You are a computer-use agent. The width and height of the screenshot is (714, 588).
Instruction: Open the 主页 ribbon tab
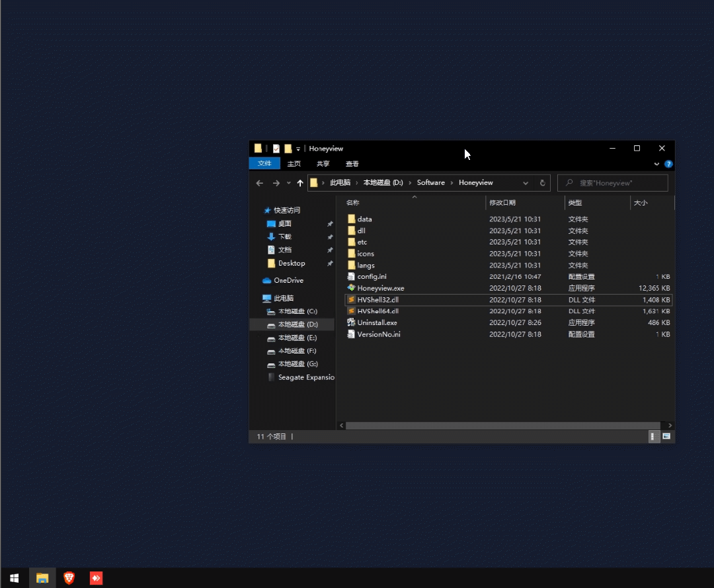click(294, 164)
